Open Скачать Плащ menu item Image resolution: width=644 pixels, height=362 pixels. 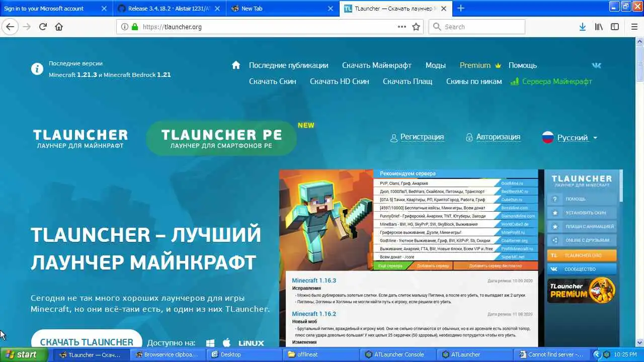(x=408, y=81)
